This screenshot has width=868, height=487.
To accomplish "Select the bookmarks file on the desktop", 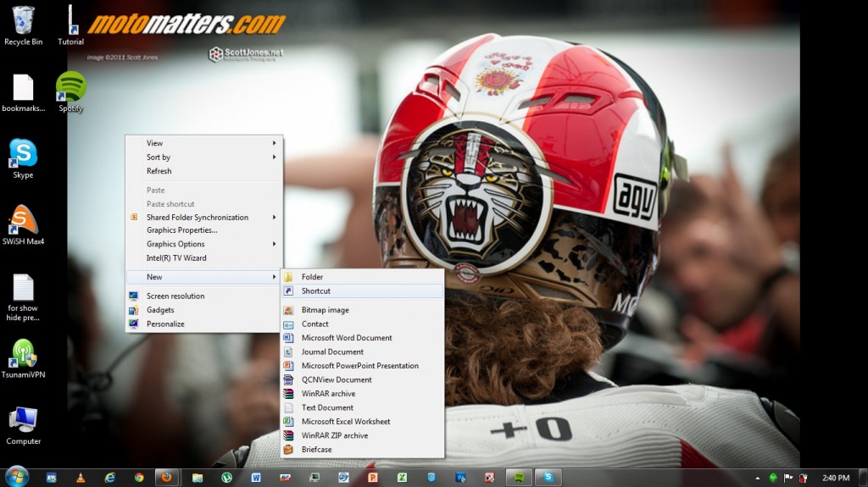I will tap(23, 93).
